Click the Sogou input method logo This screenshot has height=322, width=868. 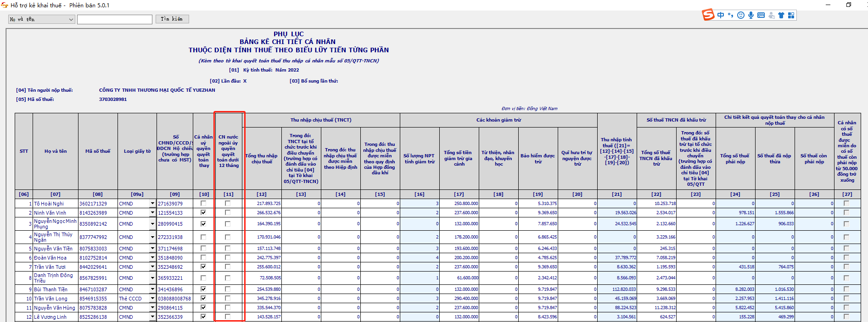tap(708, 15)
